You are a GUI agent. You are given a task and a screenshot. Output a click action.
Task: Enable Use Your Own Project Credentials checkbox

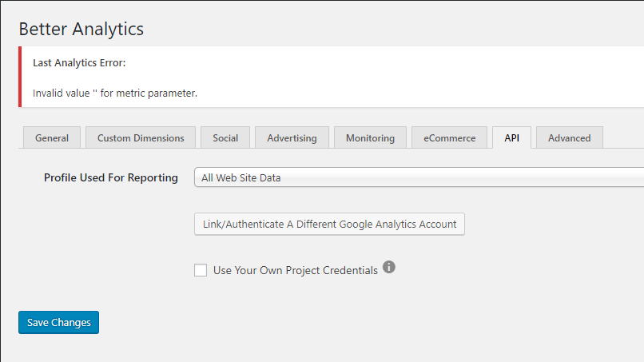coord(201,270)
